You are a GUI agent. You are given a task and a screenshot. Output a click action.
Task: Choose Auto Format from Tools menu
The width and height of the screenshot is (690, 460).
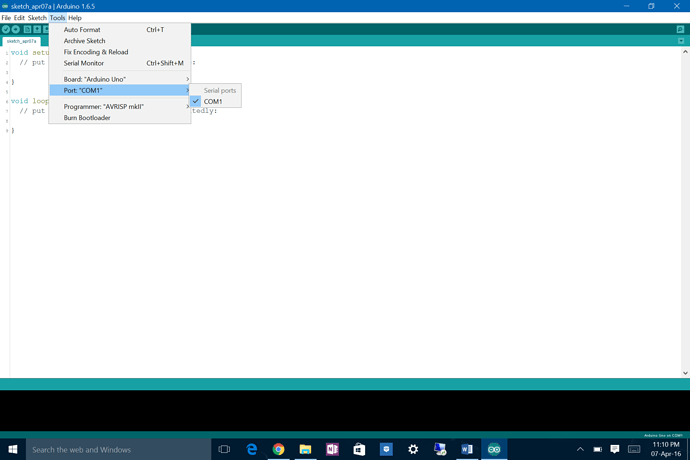(x=120, y=29)
